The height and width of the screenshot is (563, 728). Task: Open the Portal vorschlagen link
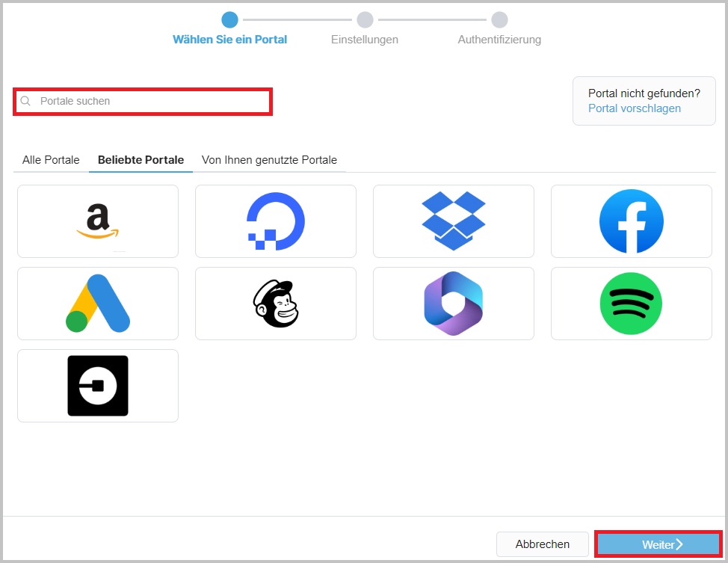coord(635,108)
